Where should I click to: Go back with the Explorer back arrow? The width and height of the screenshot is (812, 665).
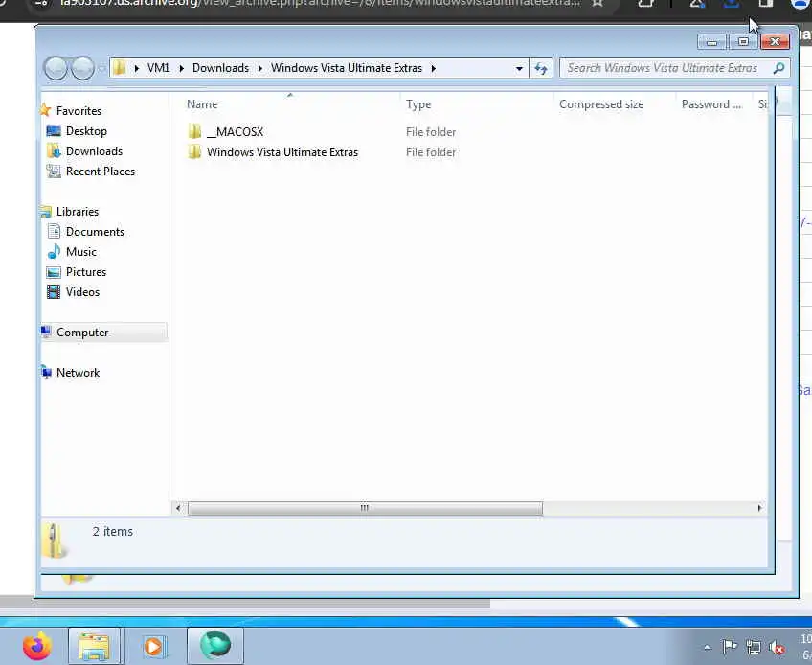pos(56,68)
